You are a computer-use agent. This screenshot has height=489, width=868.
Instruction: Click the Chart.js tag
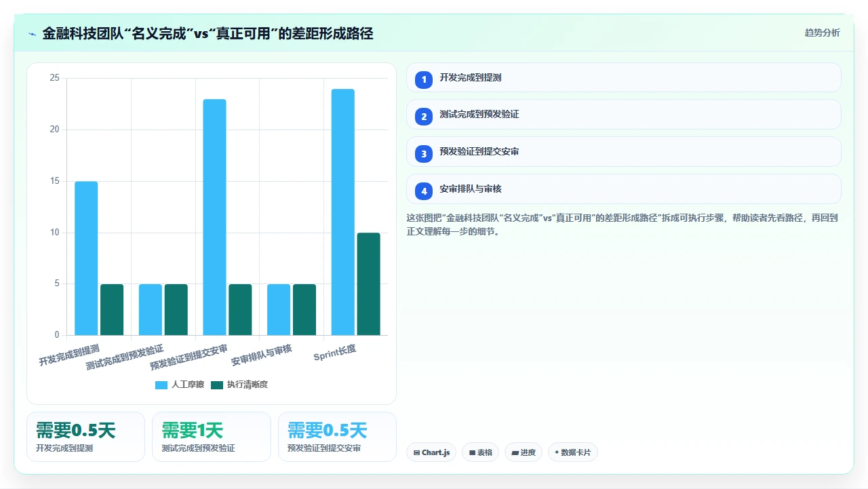click(431, 452)
